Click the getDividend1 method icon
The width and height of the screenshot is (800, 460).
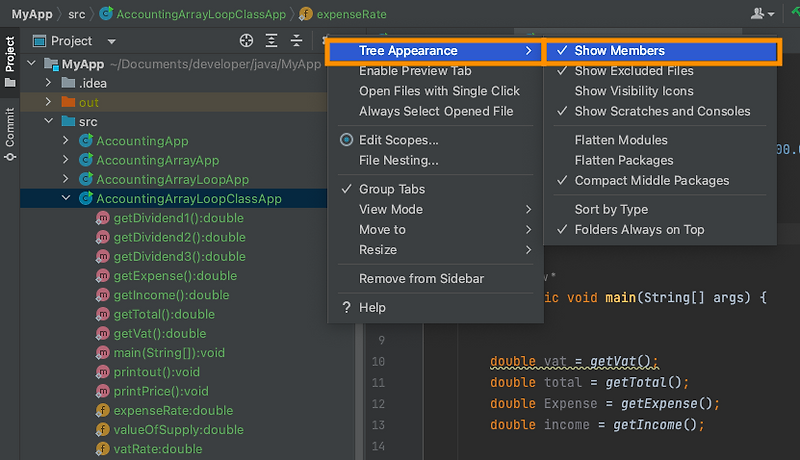[103, 218]
